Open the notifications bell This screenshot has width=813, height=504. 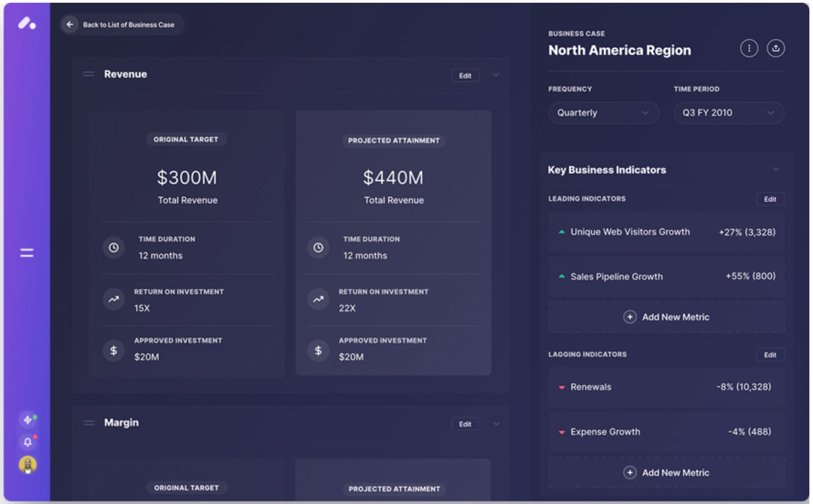pyautogui.click(x=28, y=441)
